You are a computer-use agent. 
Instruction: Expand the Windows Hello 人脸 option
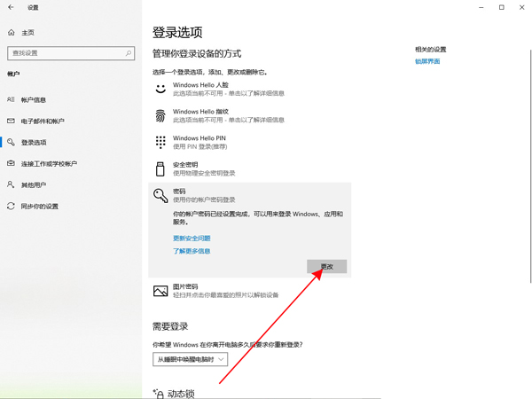coord(250,89)
